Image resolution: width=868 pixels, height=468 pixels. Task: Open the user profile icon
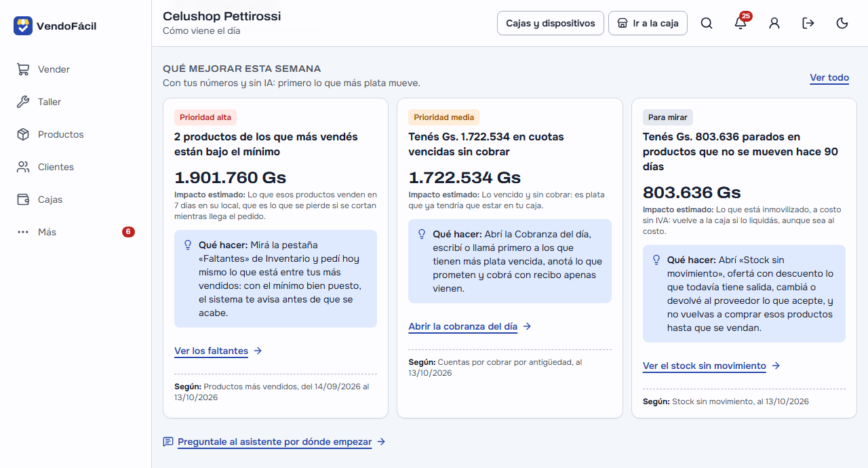774,23
